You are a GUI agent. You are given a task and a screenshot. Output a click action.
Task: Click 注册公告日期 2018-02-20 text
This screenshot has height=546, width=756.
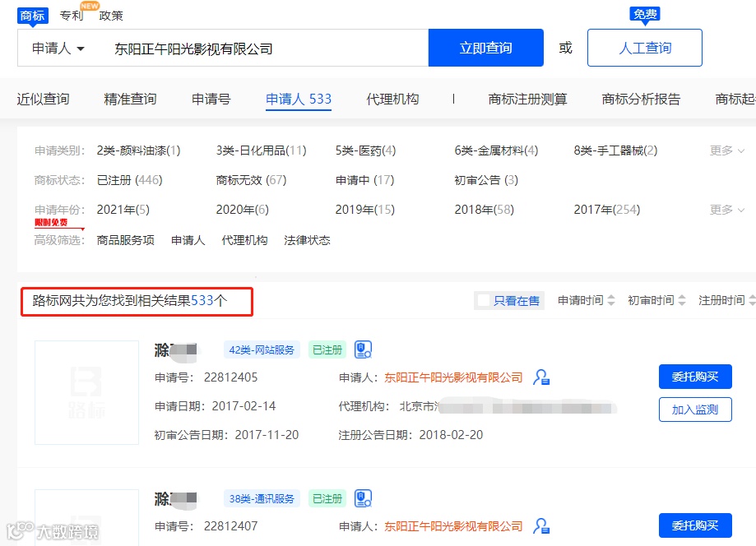pos(410,435)
